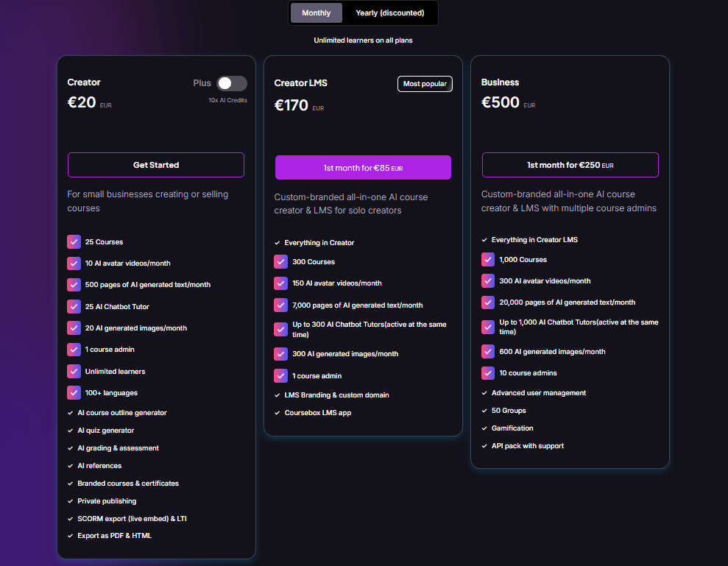Click the checkmark next to 100+ languages
This screenshot has height=566, width=728.
coord(74,392)
